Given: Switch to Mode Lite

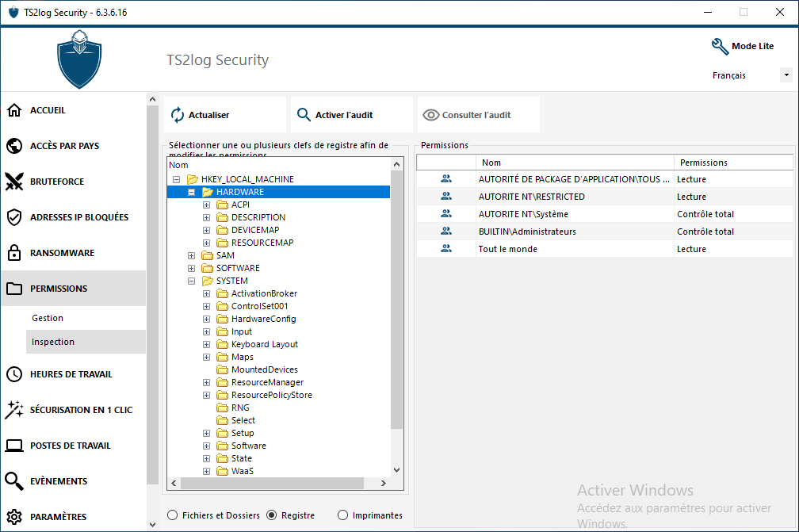Looking at the screenshot, I should 743,46.
